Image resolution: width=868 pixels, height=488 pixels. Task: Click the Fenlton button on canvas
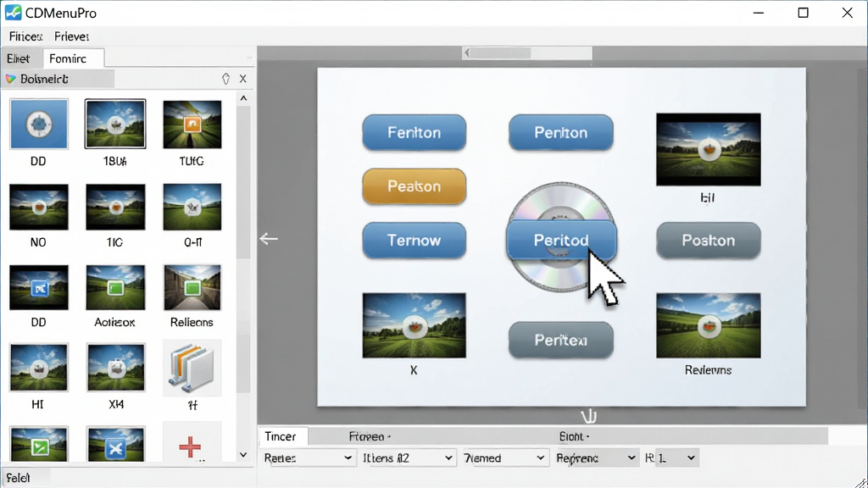(414, 133)
